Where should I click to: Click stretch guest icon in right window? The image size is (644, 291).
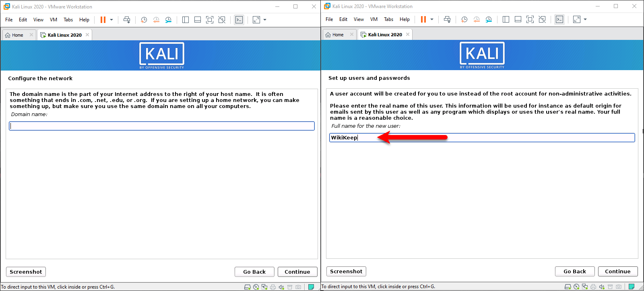pyautogui.click(x=577, y=19)
